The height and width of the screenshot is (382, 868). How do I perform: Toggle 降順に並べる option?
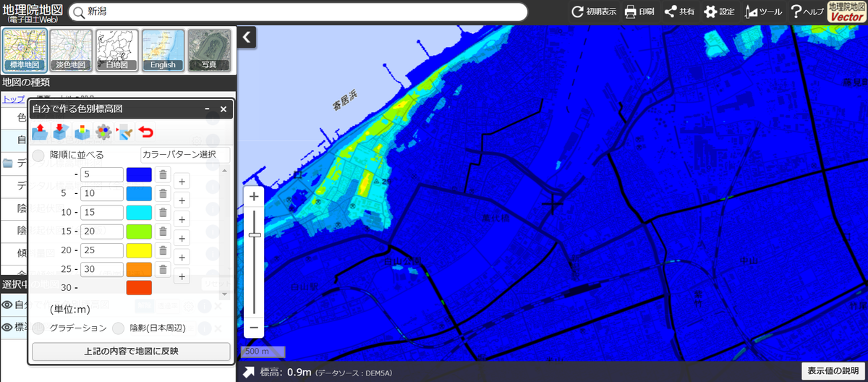pos(38,155)
